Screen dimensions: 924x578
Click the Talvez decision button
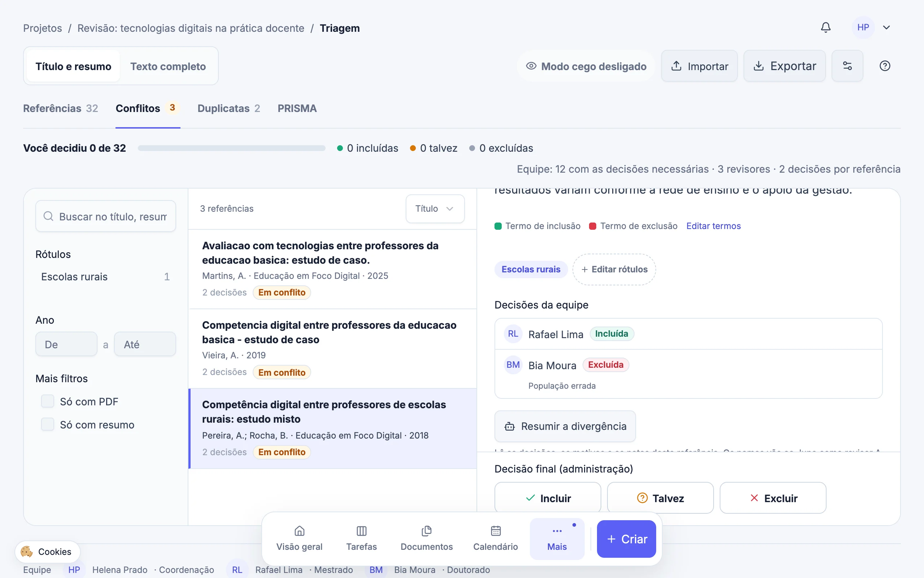(x=660, y=498)
